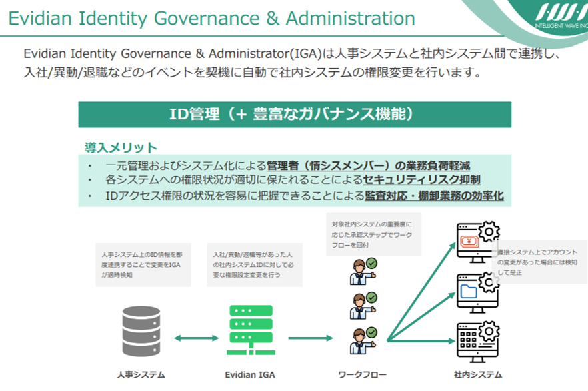588x391 pixels.
Task: Click the underlined text 管理者（情シスメンバー）の業務負荷軽減
Action: 368,165
